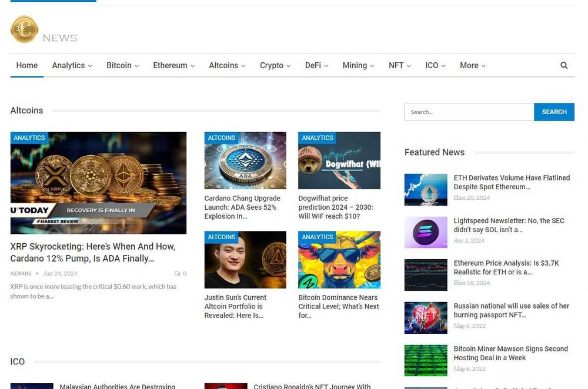Click the Solana logo thumbnail
Image resolution: width=588 pixels, height=389 pixels.
pos(426,232)
